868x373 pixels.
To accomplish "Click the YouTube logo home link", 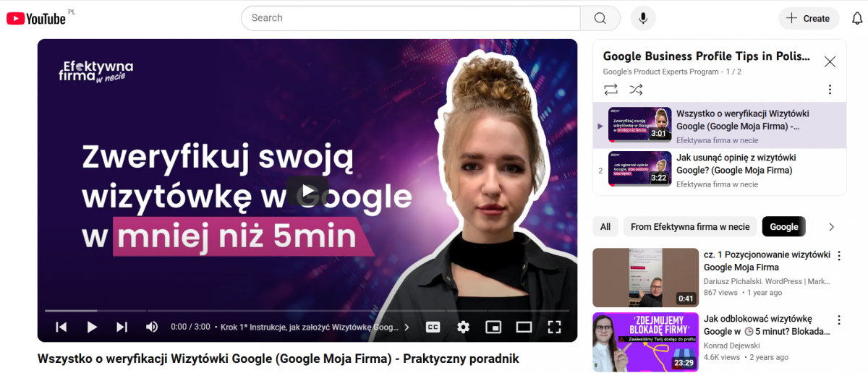I will pos(36,18).
